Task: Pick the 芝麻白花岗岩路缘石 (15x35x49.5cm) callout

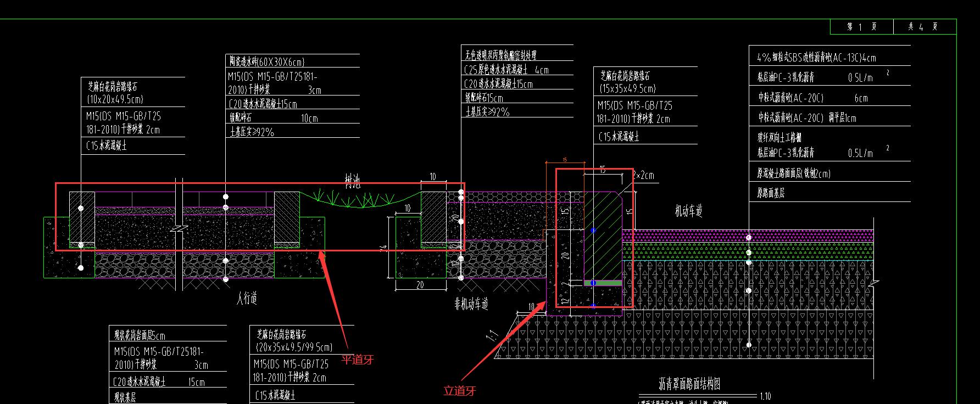Action: (x=628, y=82)
